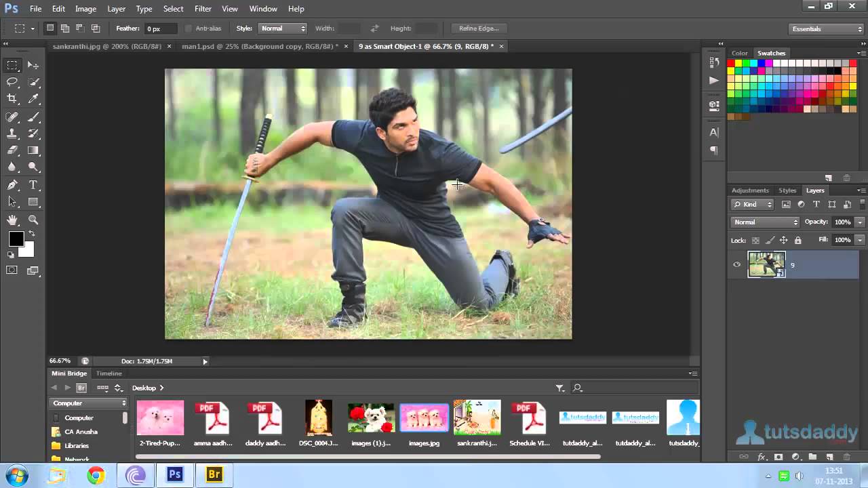This screenshot has width=868, height=488.
Task: Click the black foreground color swatch
Action: [16, 239]
